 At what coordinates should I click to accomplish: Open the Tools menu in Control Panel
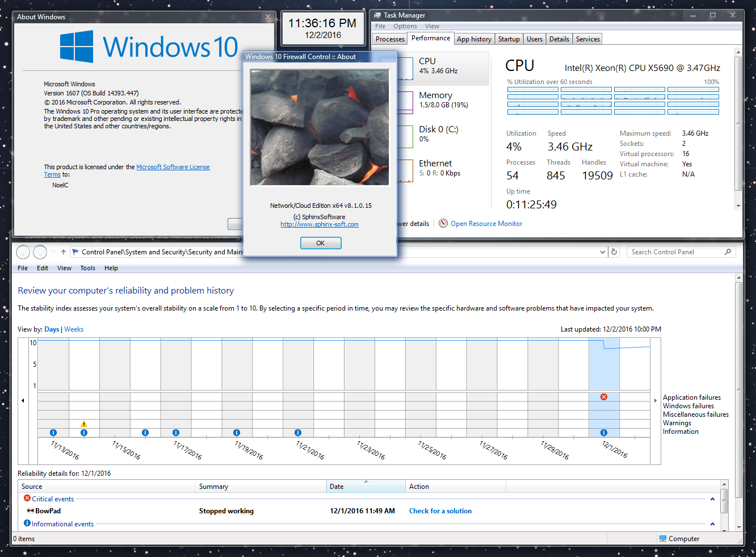click(x=87, y=268)
